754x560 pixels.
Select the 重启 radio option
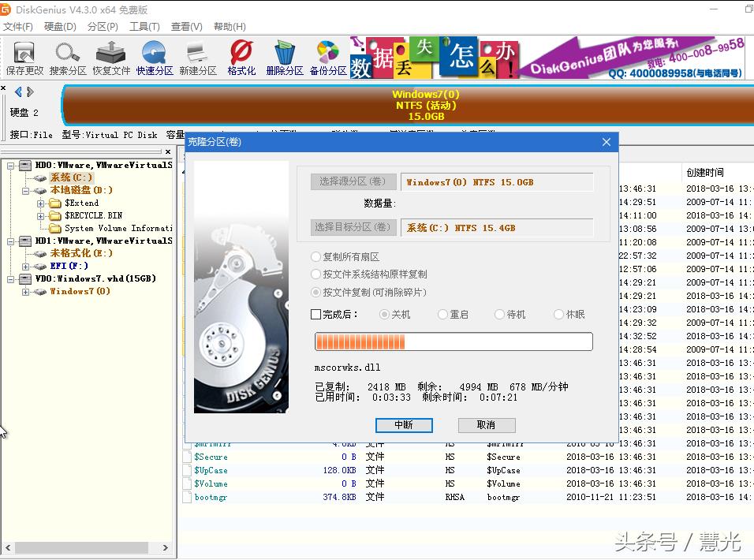pyautogui.click(x=443, y=314)
